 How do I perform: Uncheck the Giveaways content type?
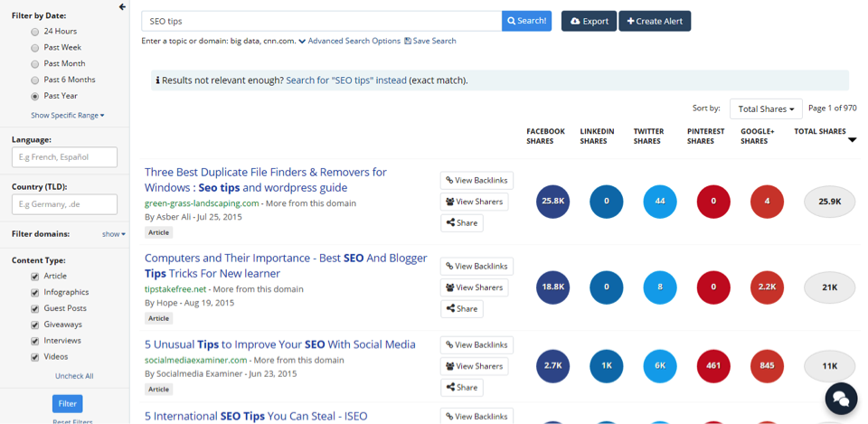coord(35,325)
